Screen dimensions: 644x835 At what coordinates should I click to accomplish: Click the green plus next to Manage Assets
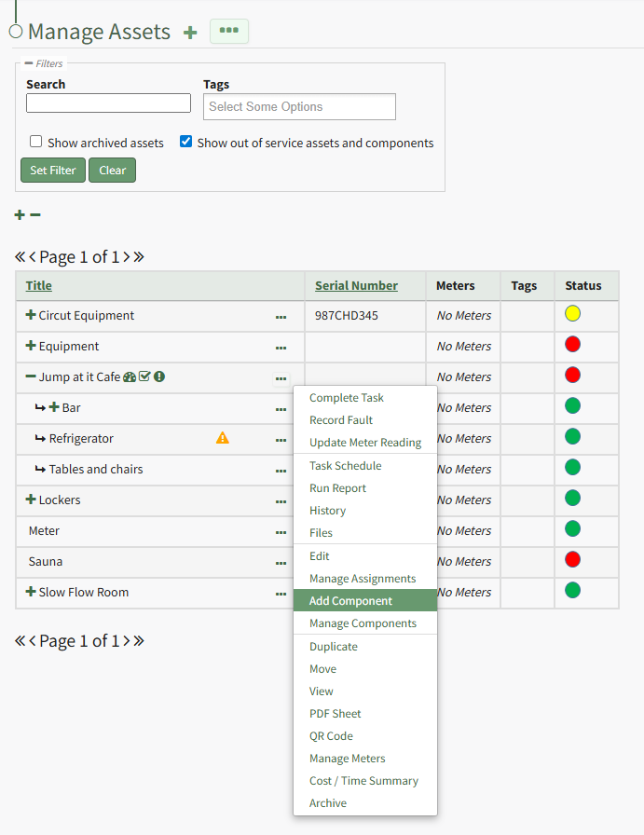(x=190, y=33)
